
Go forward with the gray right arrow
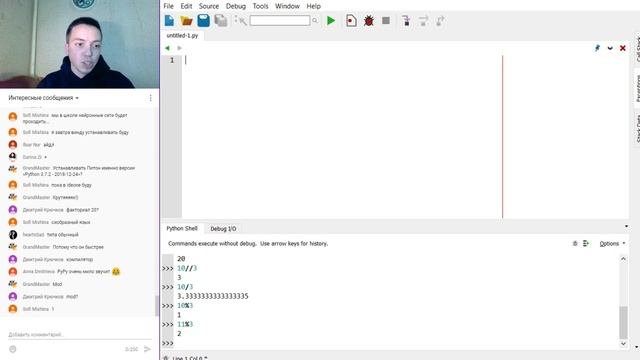(180, 48)
